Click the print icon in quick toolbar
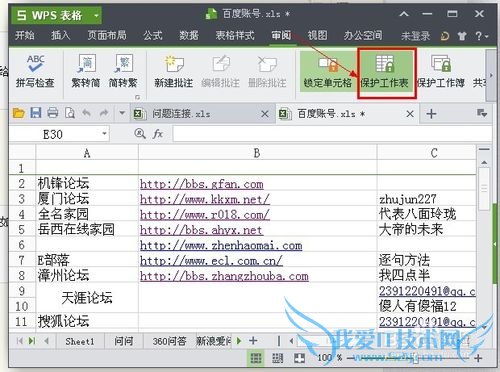Screen dimensions: 500x372 tap(53, 113)
